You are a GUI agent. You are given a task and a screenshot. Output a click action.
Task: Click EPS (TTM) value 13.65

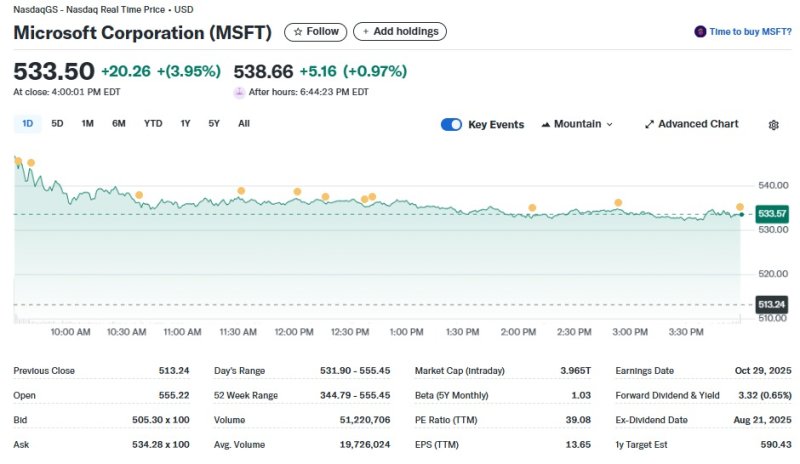click(578, 445)
